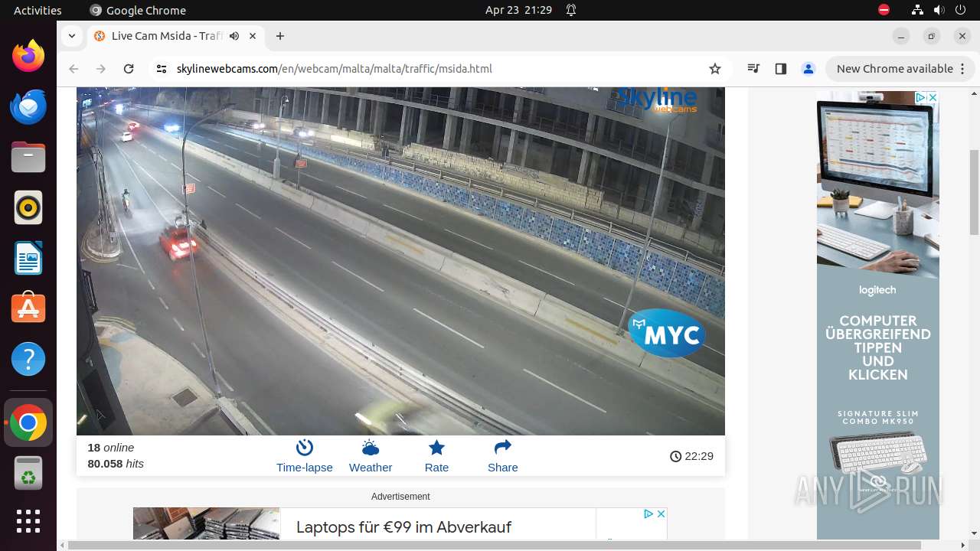Mute the tab audio speaker icon
Screen dimensions: 980x551
234,36
